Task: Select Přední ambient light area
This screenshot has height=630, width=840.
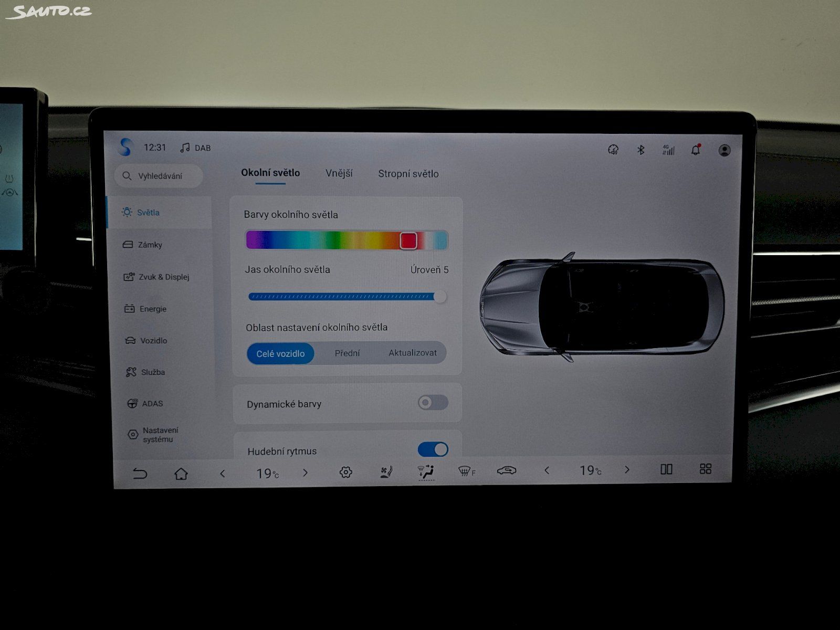Action: click(x=347, y=353)
